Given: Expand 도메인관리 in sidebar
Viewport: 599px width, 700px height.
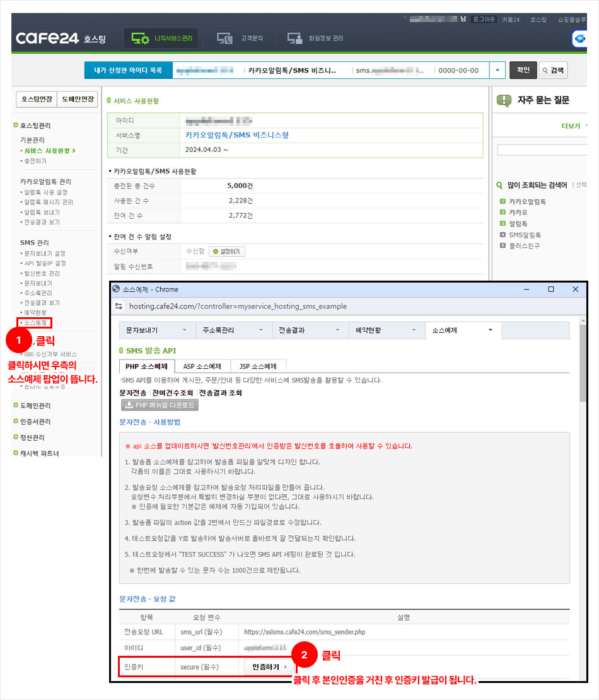Looking at the screenshot, I should [32, 405].
